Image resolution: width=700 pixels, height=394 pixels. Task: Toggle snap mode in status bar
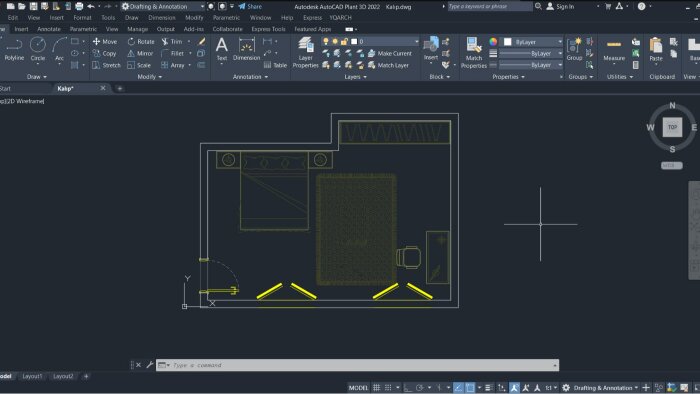[388, 387]
